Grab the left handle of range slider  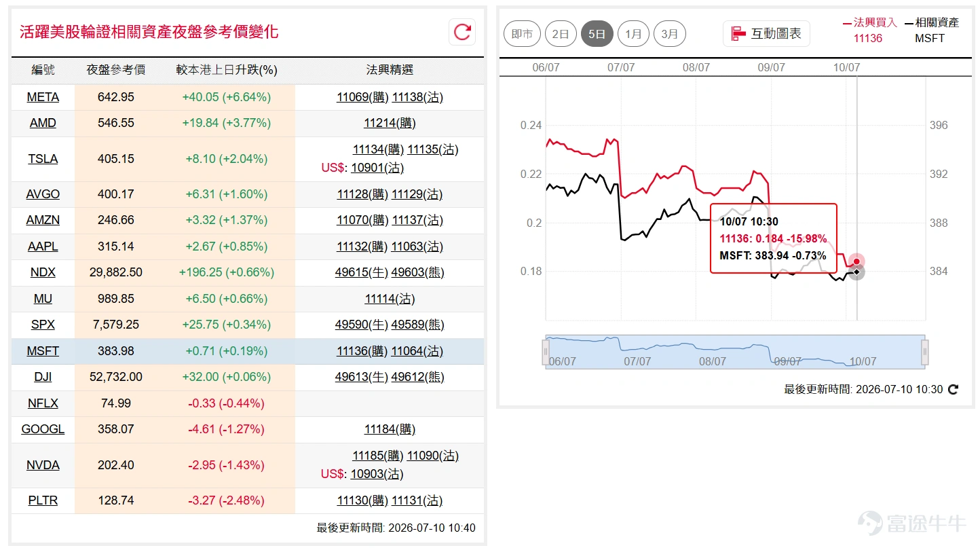click(x=544, y=352)
